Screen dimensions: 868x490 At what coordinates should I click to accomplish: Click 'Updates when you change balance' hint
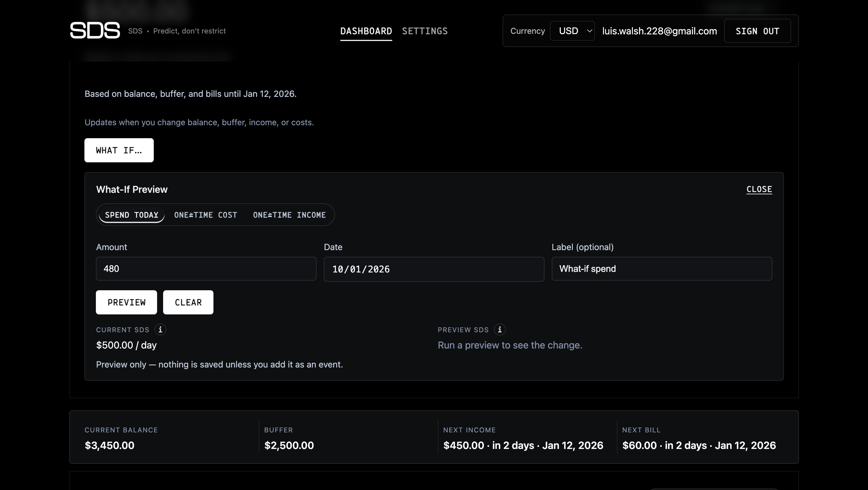point(199,122)
